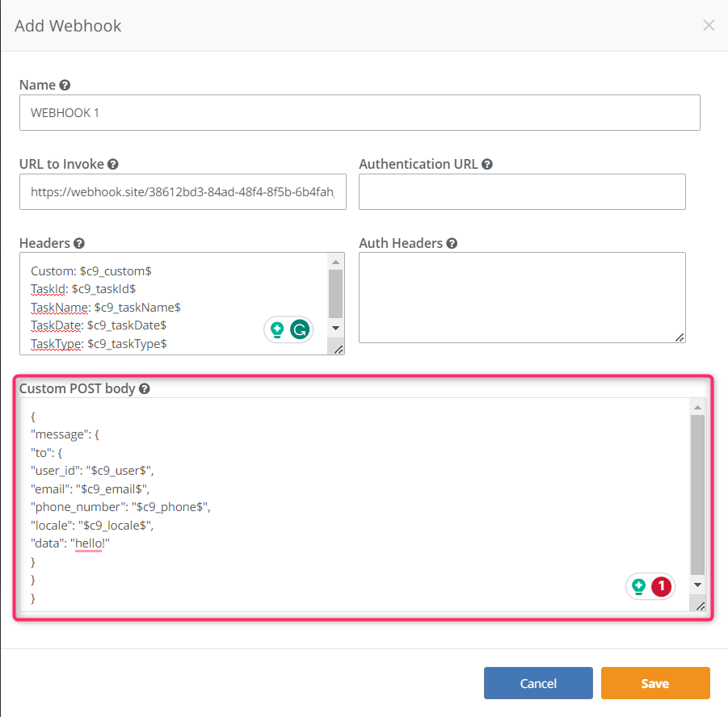
Task: Open the Name field help icon
Action: pos(65,85)
